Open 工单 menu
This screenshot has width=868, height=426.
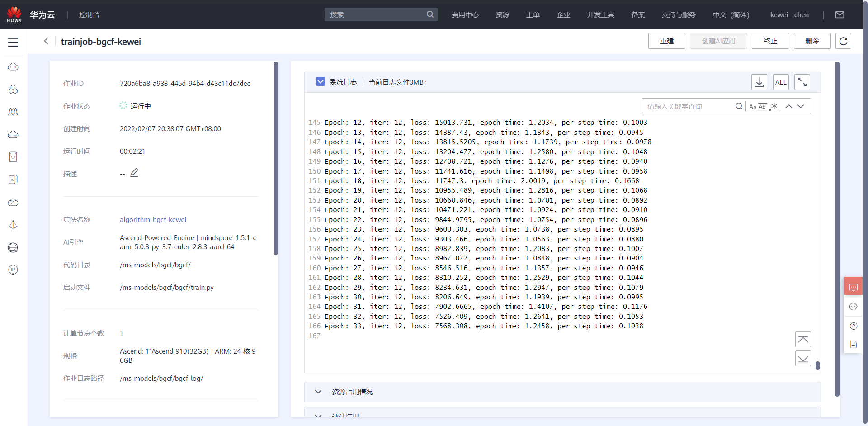533,14
